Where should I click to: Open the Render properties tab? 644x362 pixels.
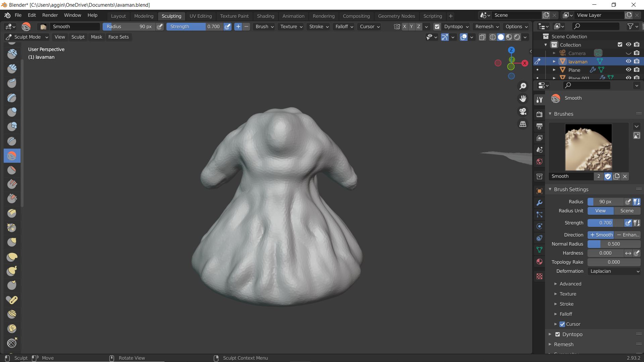tap(539, 114)
